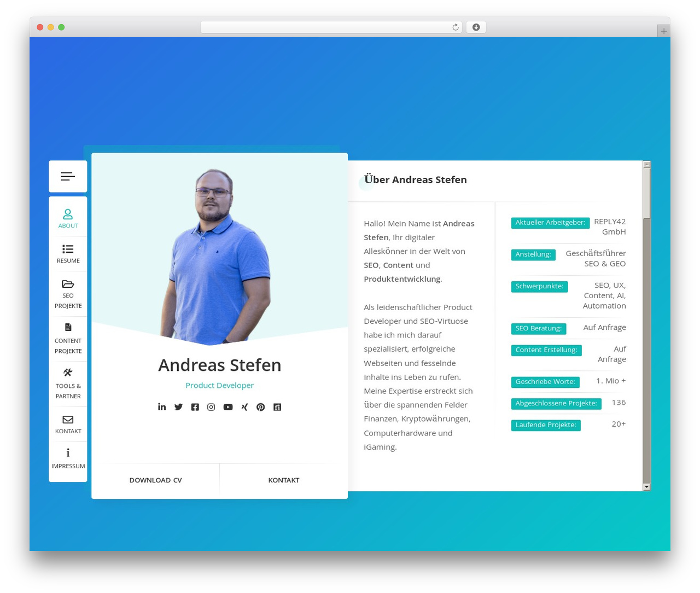Click the Über Andreas Stefen heading
This screenshot has height=593, width=700.
pos(416,179)
